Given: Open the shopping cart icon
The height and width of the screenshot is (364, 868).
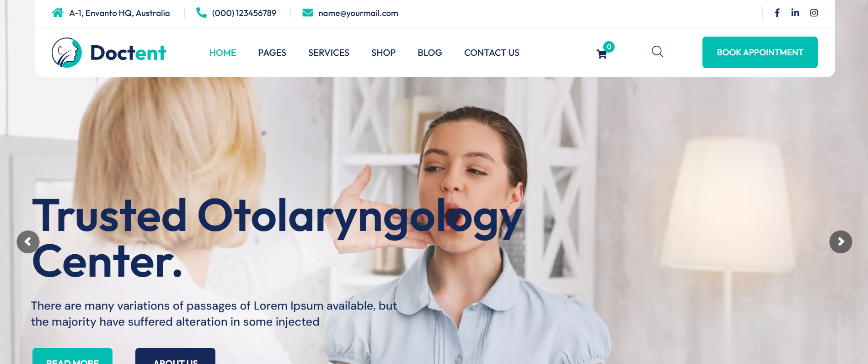Looking at the screenshot, I should click(602, 54).
